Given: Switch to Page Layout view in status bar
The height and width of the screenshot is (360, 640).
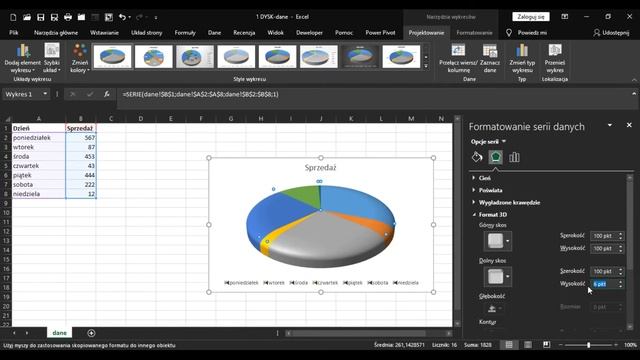Looking at the screenshot, I should [x=527, y=345].
